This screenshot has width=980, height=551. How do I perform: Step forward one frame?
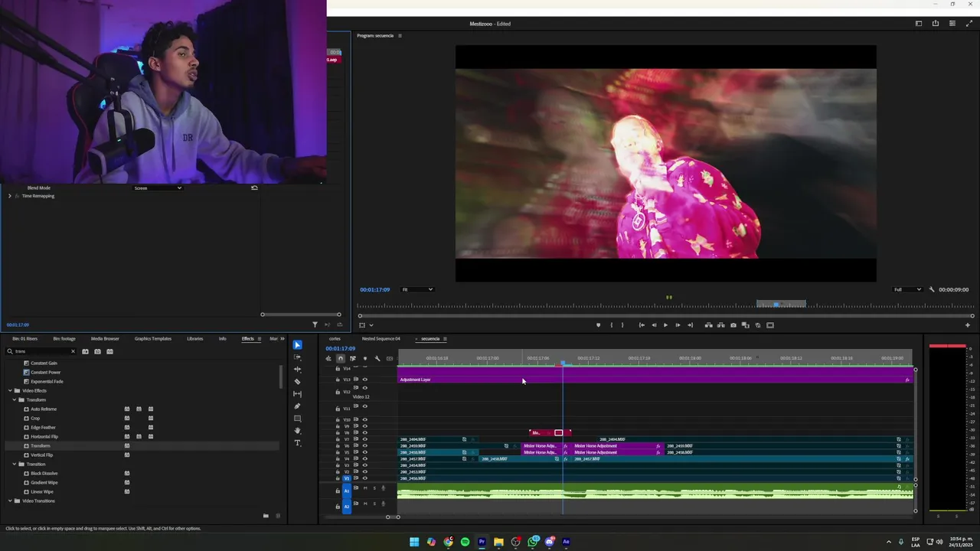[678, 325]
